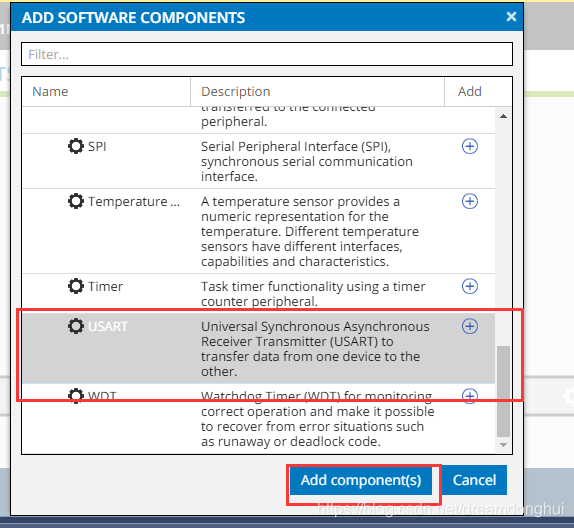Viewport: 574px width, 528px height.
Task: Click the add plus icon for Temperature sensor
Action: click(x=470, y=201)
